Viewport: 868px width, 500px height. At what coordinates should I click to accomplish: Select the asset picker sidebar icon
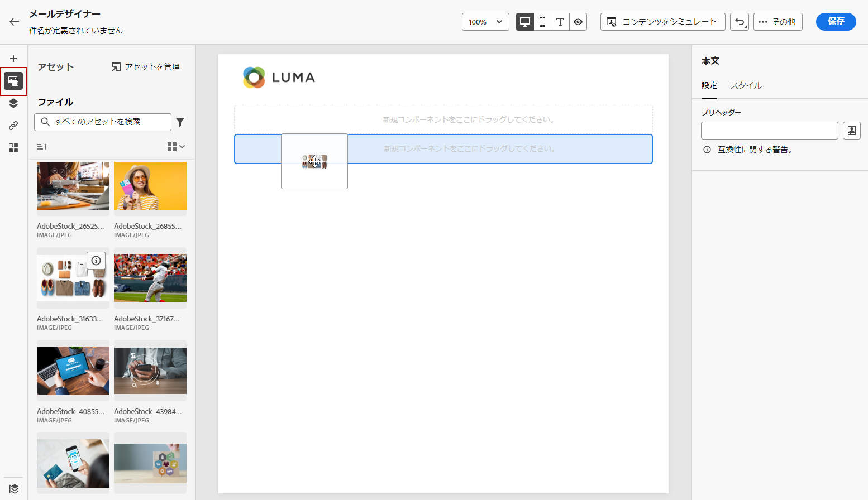click(x=13, y=81)
